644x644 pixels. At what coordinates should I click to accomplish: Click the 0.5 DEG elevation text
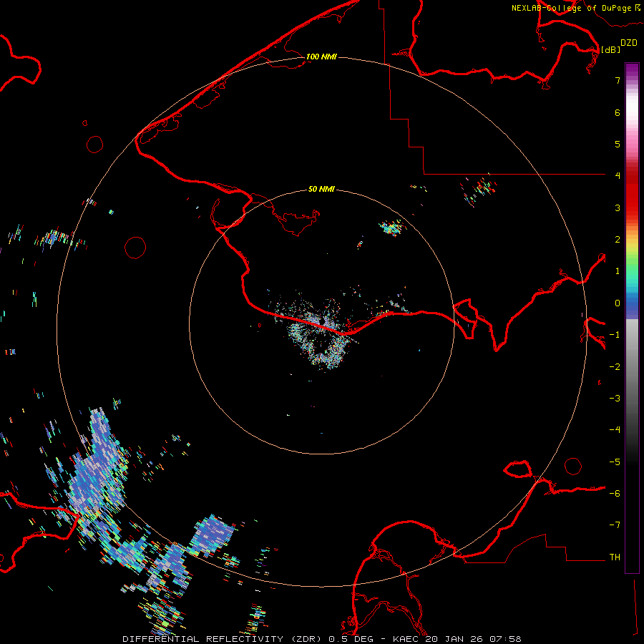(x=351, y=639)
